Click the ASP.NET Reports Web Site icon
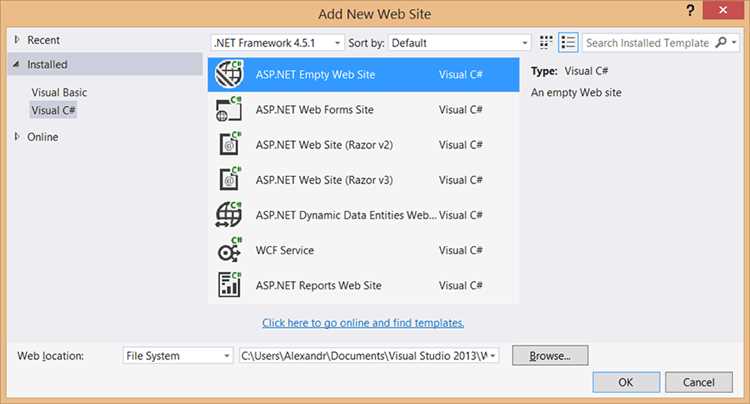Viewport: 750px width, 404px height. (229, 285)
